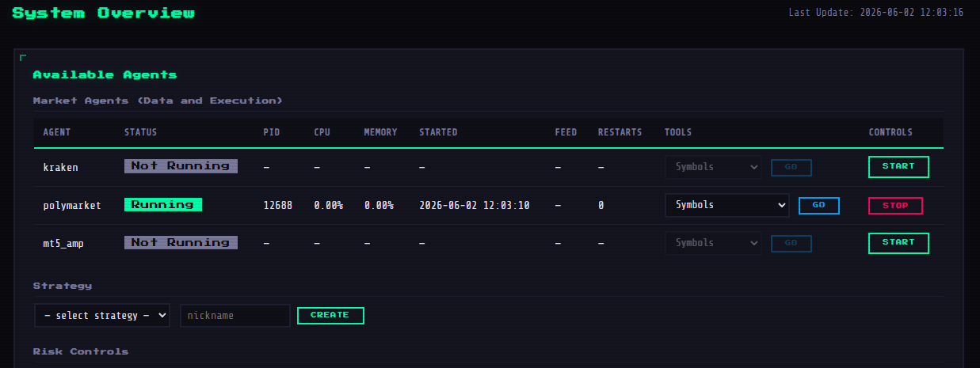Start the kraken agent
The width and height of the screenshot is (980, 368).
[x=898, y=167]
